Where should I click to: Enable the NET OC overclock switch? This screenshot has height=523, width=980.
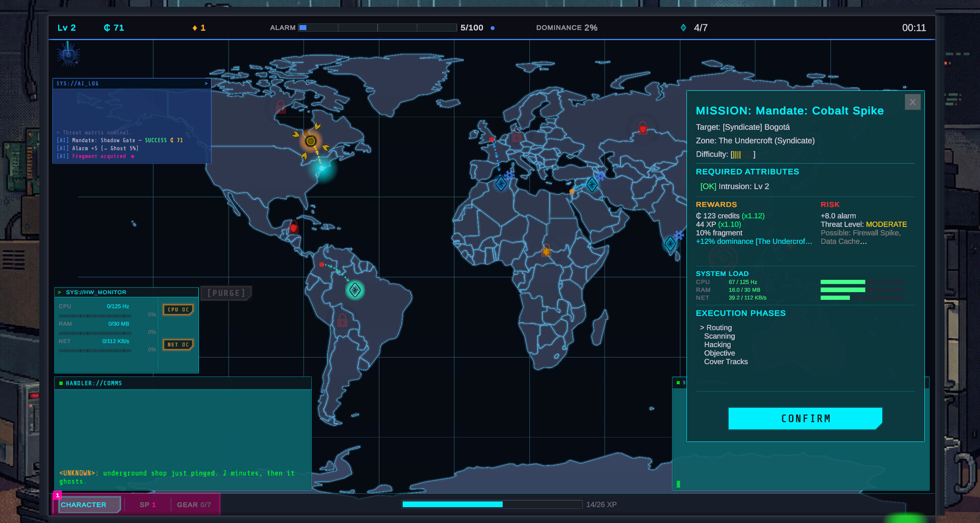(x=178, y=344)
